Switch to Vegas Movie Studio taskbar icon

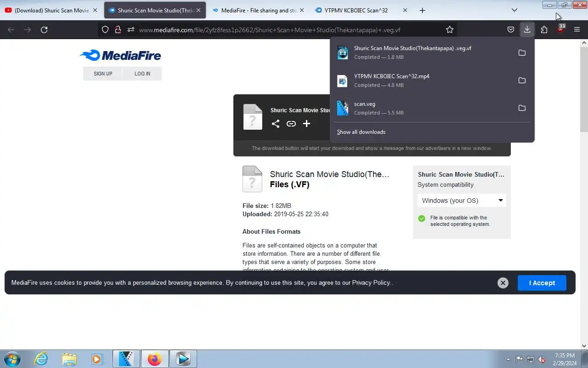126,359
